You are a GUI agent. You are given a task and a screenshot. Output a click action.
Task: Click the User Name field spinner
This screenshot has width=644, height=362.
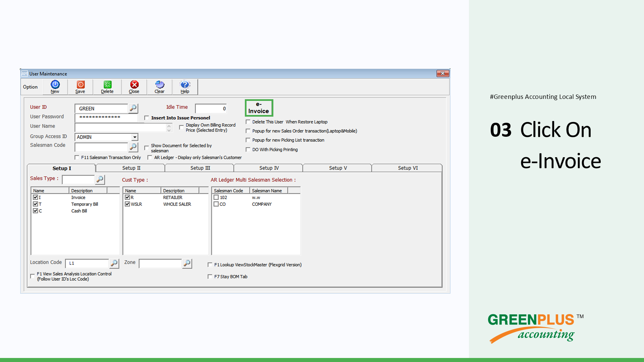[169, 128]
